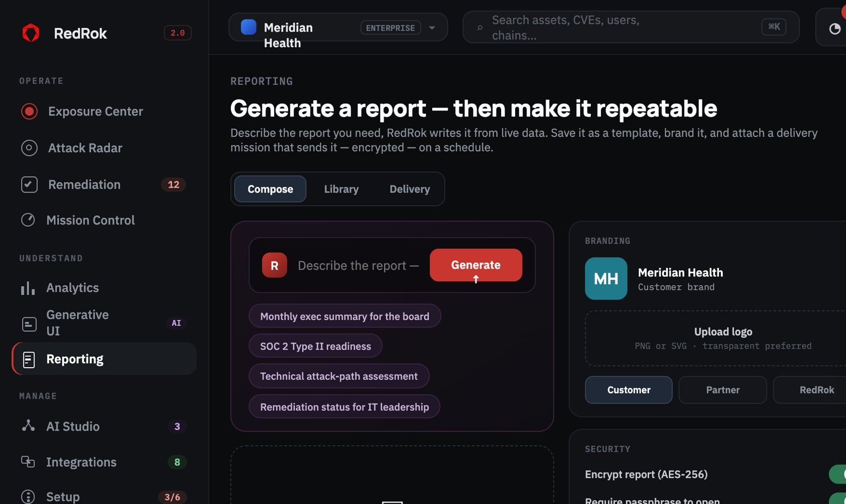Click the Attack Radar circle icon

click(29, 147)
